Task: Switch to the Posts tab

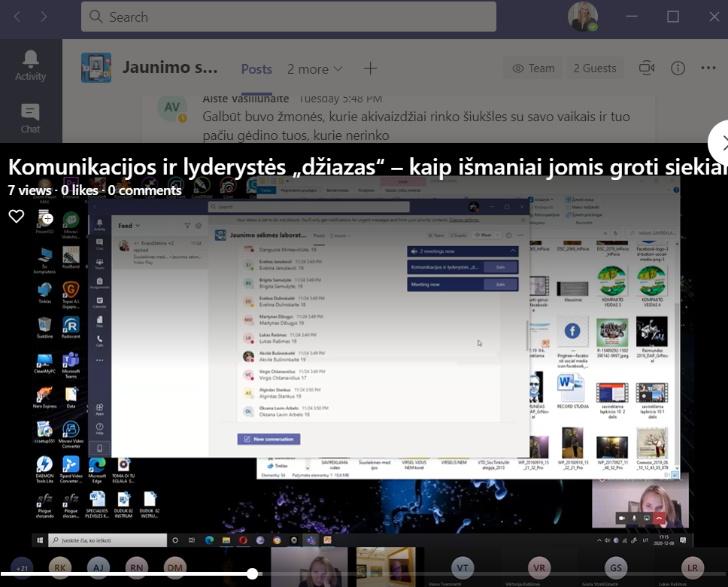Action: coord(256,68)
